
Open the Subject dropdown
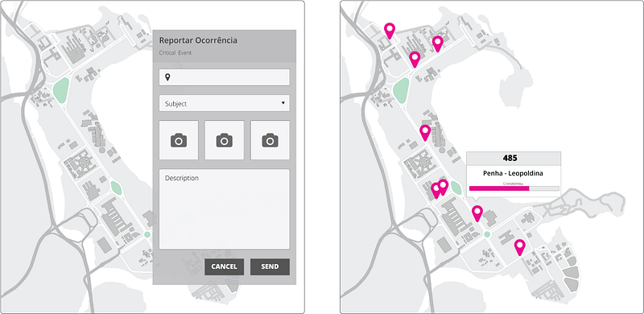point(225,103)
